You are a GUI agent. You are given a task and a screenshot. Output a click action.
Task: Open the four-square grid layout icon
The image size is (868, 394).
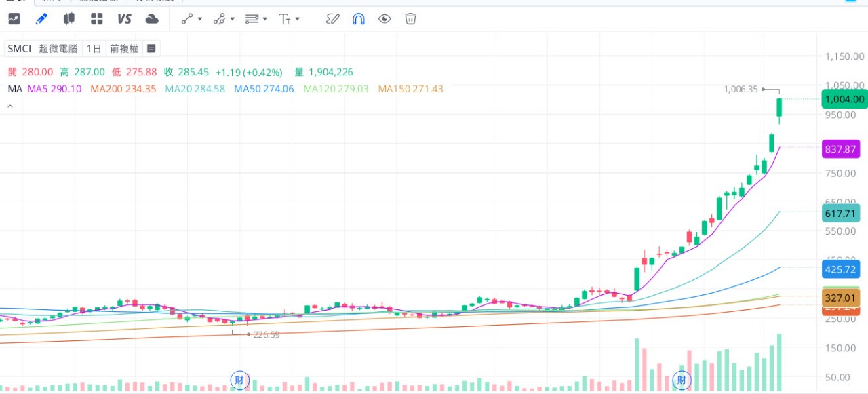96,18
